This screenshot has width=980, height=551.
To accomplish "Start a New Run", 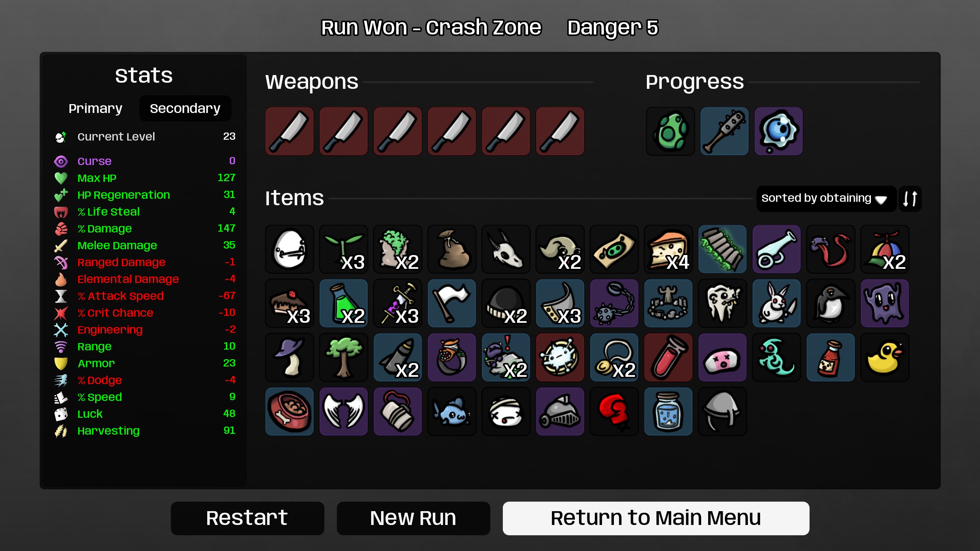I will (x=413, y=518).
